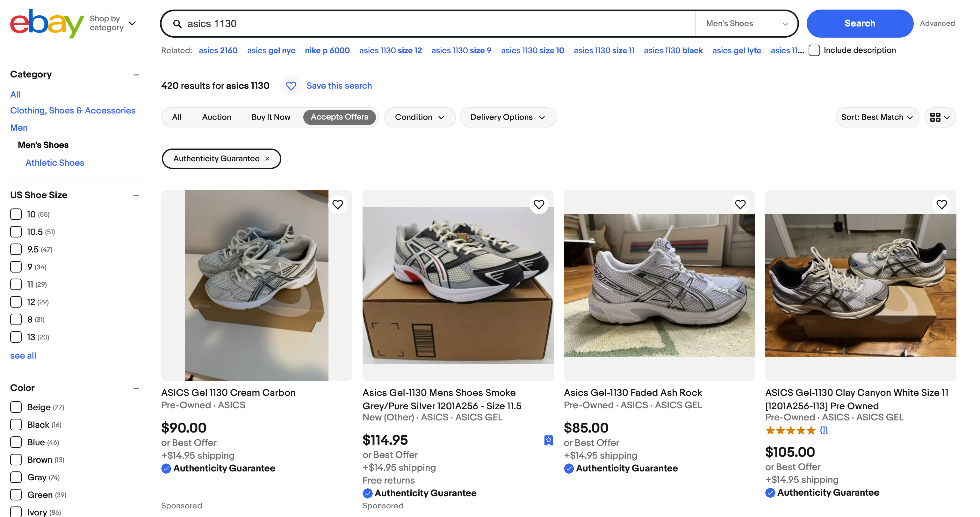Tick the Gray color filter
Screen dimensions: 980x517
coord(16,477)
